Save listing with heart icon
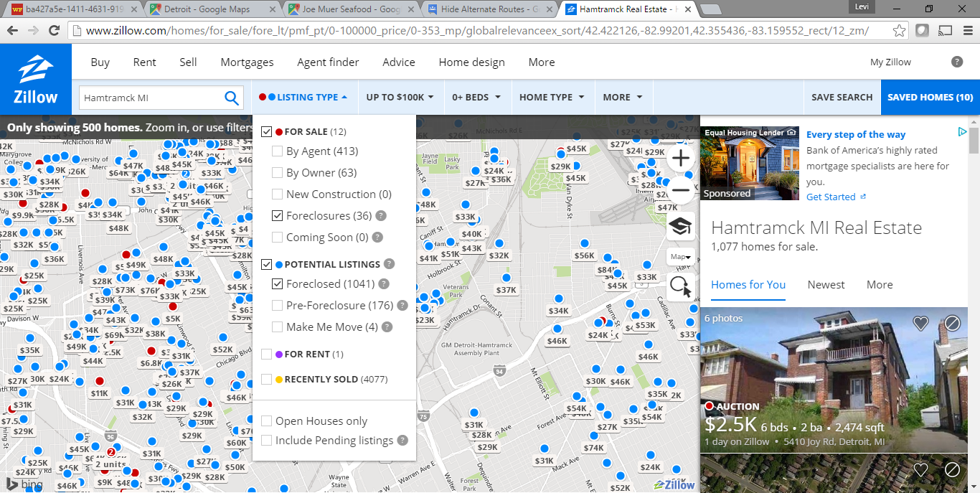The width and height of the screenshot is (980, 493). point(920,324)
